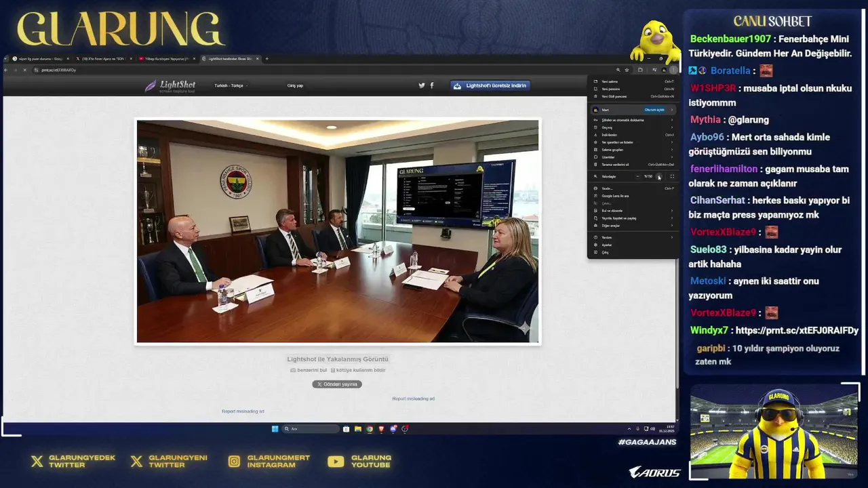Select Yazdır in Chrome menu
The height and width of the screenshot is (488, 868).
(x=633, y=188)
